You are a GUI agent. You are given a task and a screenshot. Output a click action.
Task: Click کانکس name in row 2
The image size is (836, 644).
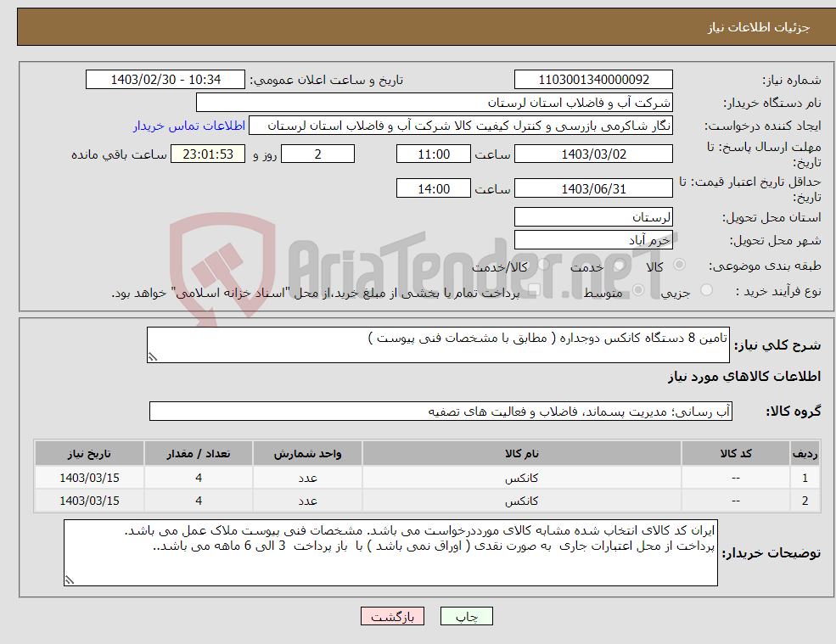click(x=522, y=501)
